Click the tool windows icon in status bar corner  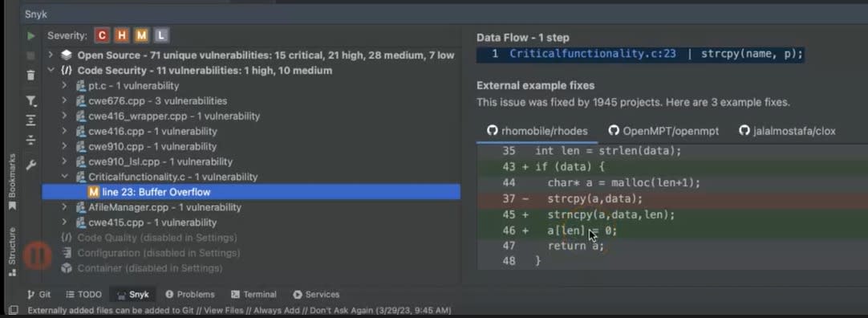14,310
